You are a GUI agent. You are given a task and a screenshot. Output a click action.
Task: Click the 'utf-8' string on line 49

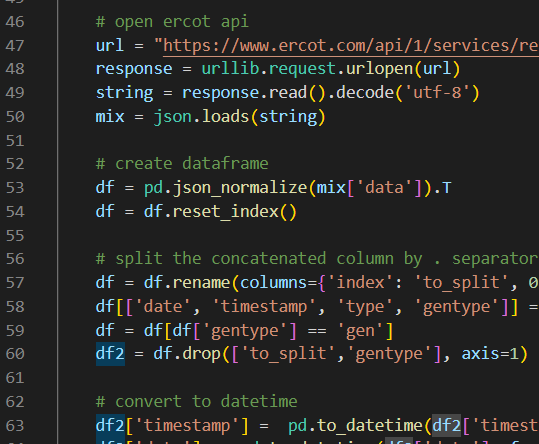437,92
